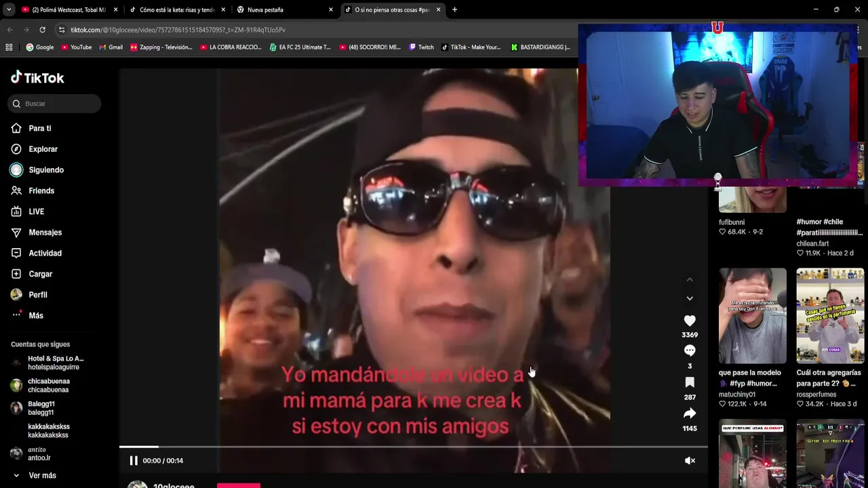Close the active TikTok video tab

point(439,9)
